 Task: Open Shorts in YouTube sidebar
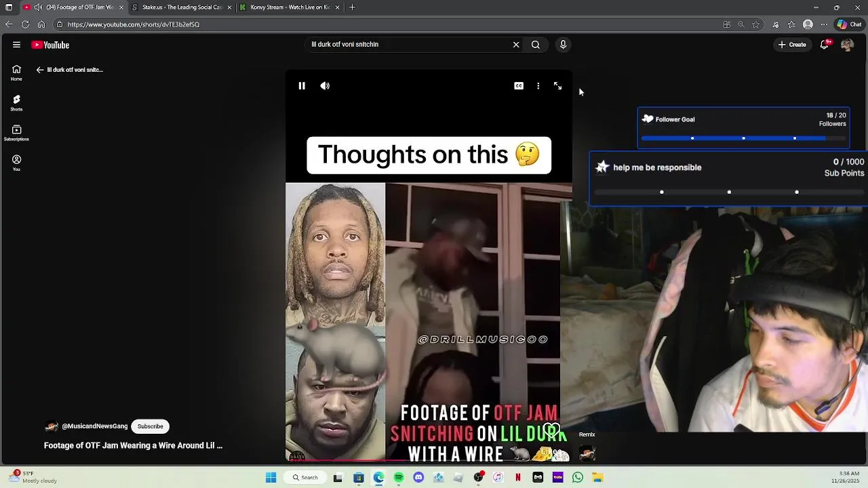point(16,102)
